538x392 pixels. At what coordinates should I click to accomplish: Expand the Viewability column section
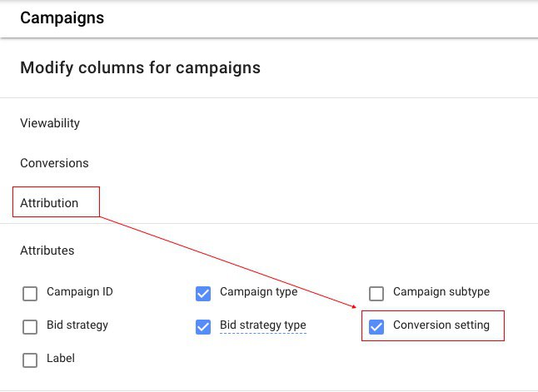50,123
